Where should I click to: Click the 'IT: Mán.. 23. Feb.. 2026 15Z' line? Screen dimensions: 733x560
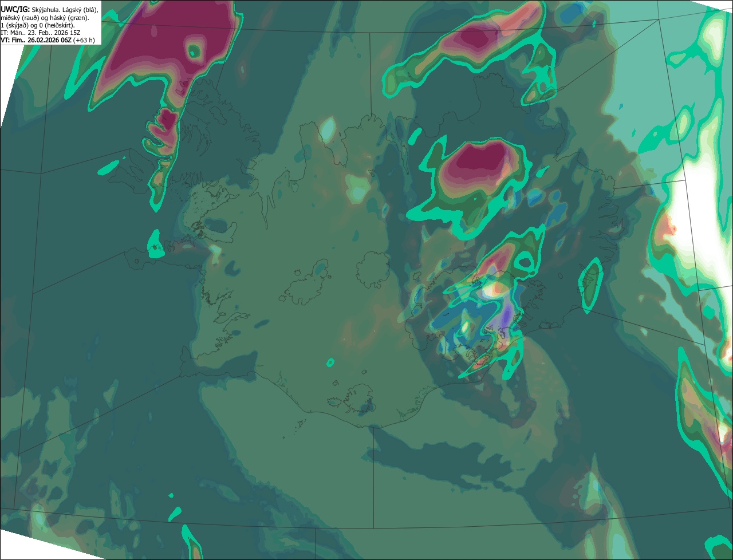click(x=40, y=33)
